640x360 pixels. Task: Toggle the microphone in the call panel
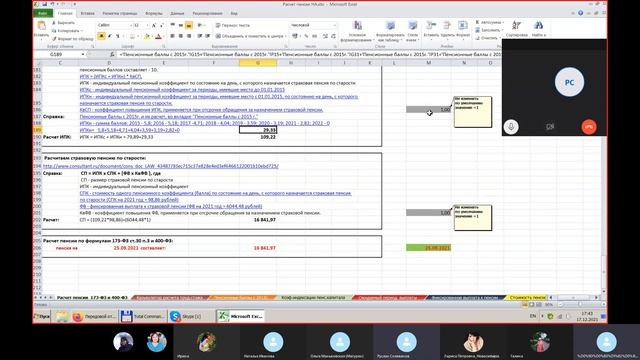coord(511,127)
